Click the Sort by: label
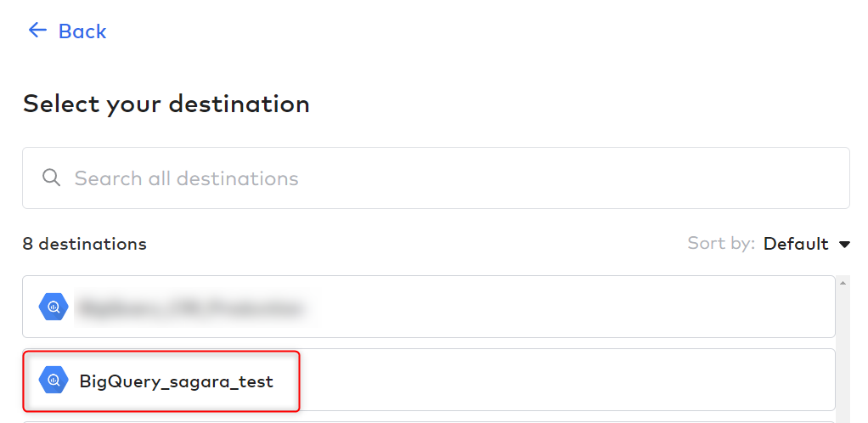This screenshot has width=868, height=423. [x=721, y=244]
